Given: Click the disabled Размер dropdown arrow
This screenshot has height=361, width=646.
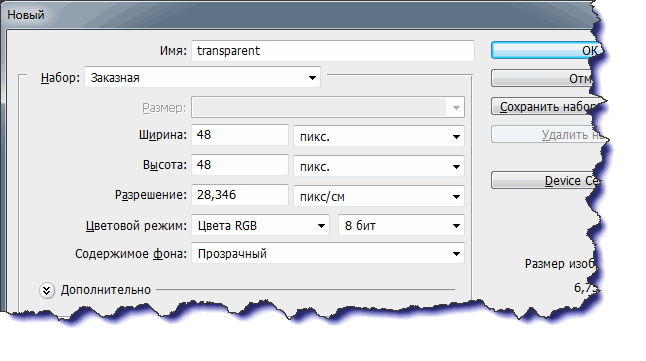Looking at the screenshot, I should click(456, 108).
